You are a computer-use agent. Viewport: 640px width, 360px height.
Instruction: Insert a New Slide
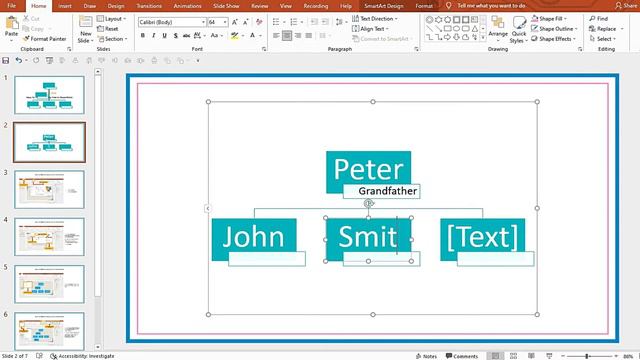point(85,29)
